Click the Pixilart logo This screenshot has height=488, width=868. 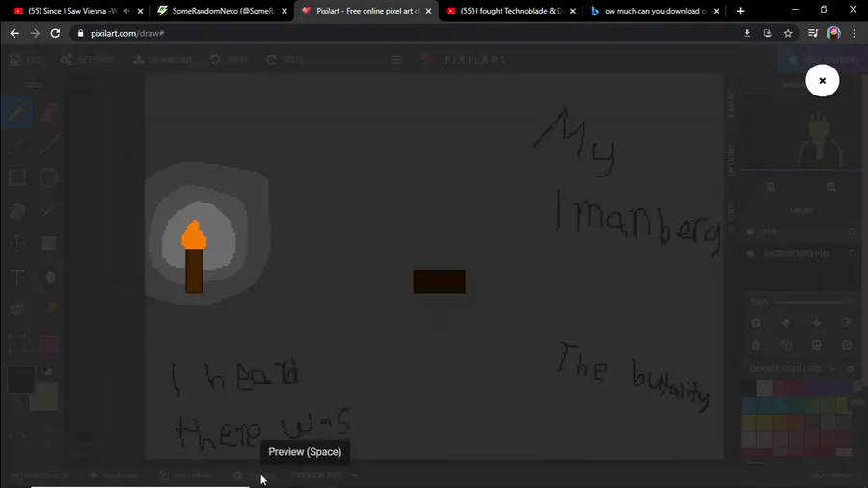(464, 59)
